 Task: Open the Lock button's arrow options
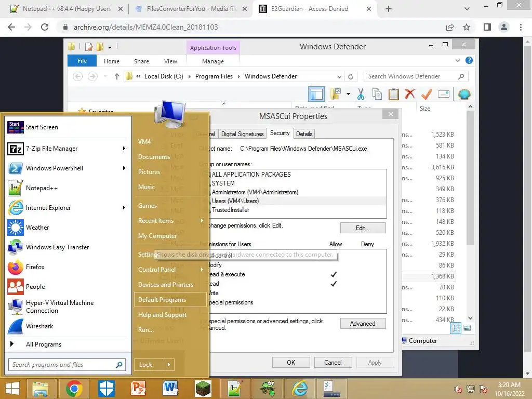coord(169,365)
